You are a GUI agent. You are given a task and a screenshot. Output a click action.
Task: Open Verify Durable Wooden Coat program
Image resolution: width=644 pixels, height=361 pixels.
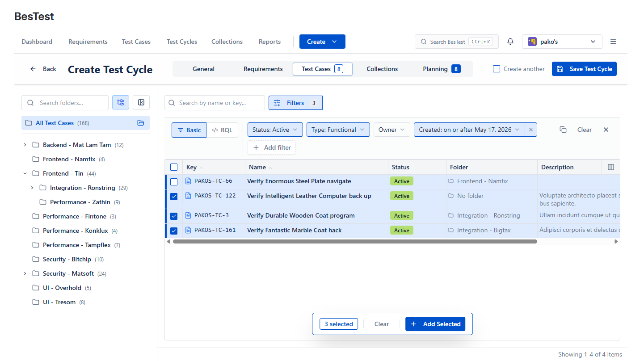301,215
